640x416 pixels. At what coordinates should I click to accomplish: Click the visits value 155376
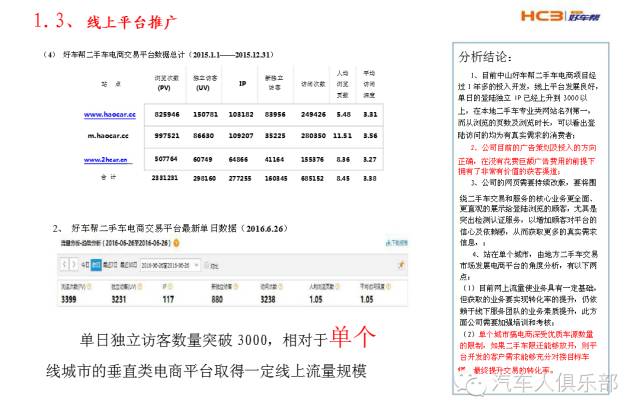click(312, 159)
